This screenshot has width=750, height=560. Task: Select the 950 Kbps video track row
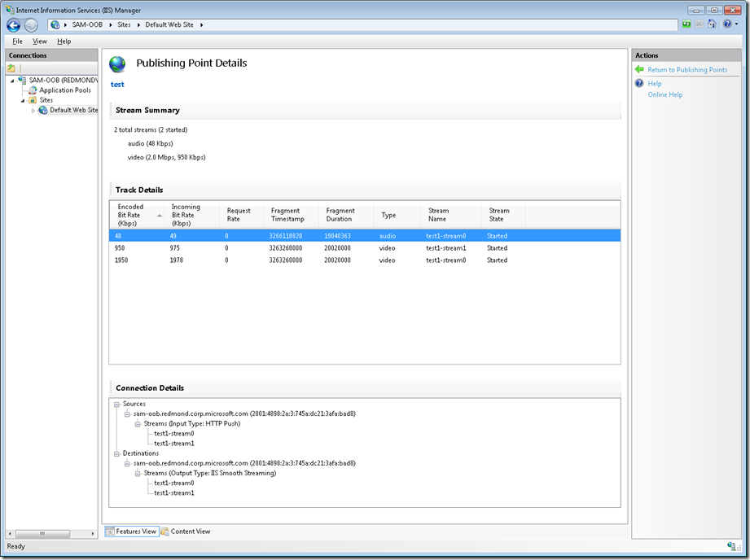pos(365,248)
